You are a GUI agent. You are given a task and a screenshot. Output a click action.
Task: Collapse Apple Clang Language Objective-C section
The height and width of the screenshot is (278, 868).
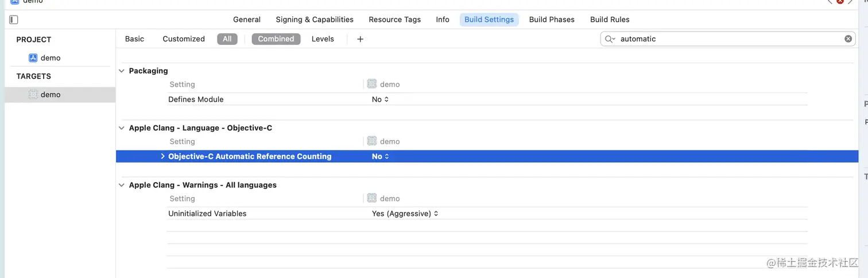click(x=121, y=128)
